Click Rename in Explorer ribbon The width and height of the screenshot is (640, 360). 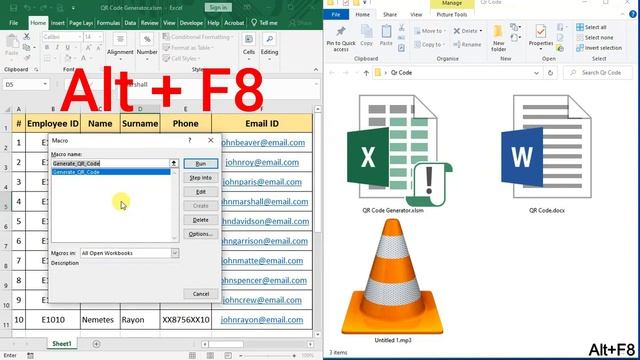tap(467, 44)
